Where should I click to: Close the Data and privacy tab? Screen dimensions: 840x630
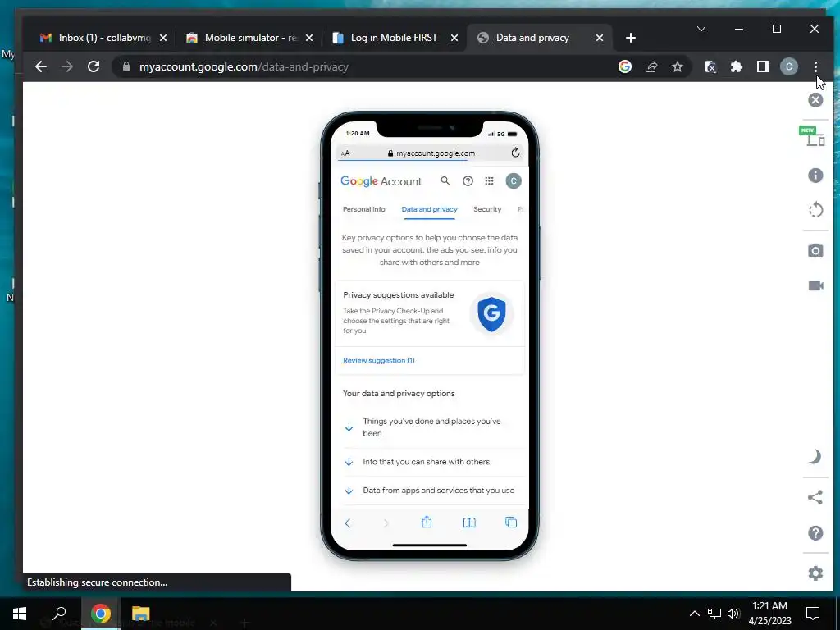(x=600, y=38)
